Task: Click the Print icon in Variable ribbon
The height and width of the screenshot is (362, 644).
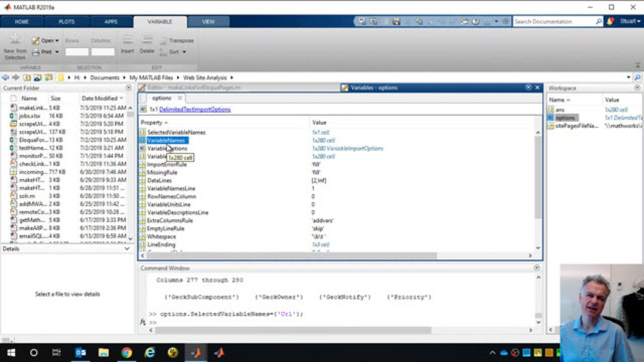Action: [x=36, y=52]
